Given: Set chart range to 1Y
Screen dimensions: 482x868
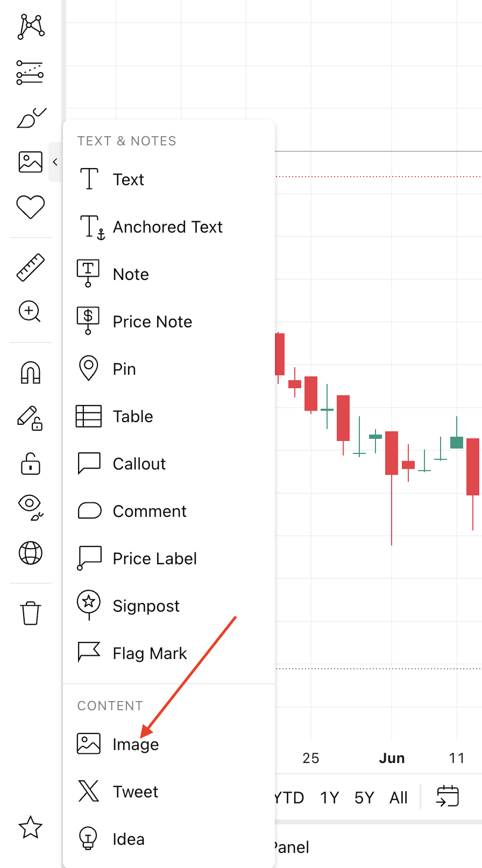Looking at the screenshot, I should (x=329, y=797).
